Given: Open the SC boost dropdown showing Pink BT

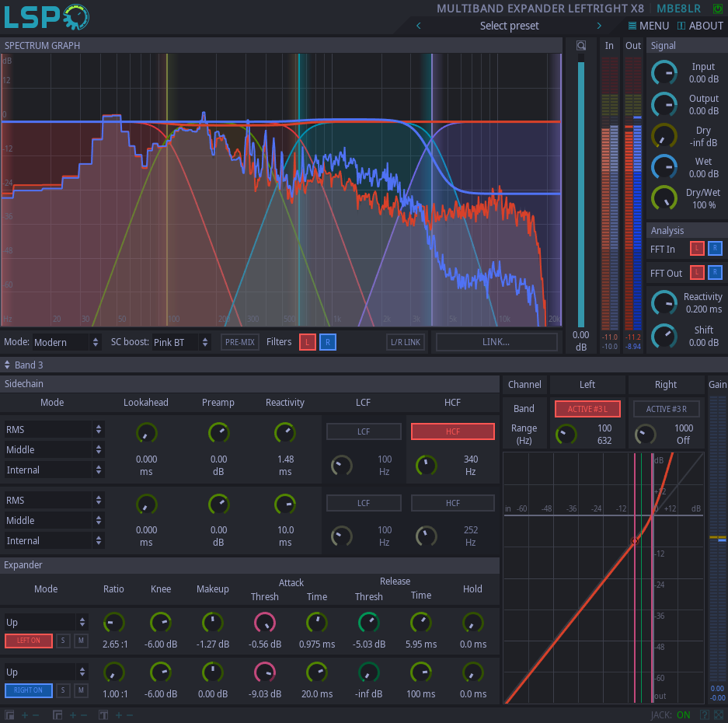Looking at the screenshot, I should [x=182, y=342].
